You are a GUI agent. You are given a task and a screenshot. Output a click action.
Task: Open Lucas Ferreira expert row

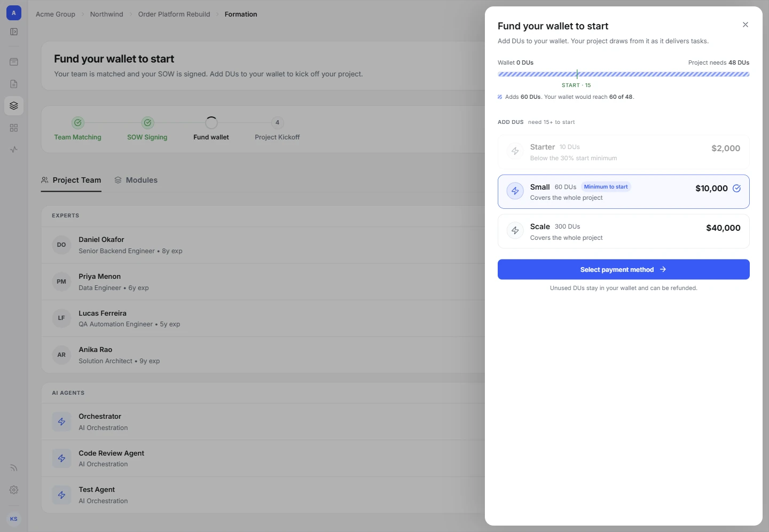(x=263, y=318)
